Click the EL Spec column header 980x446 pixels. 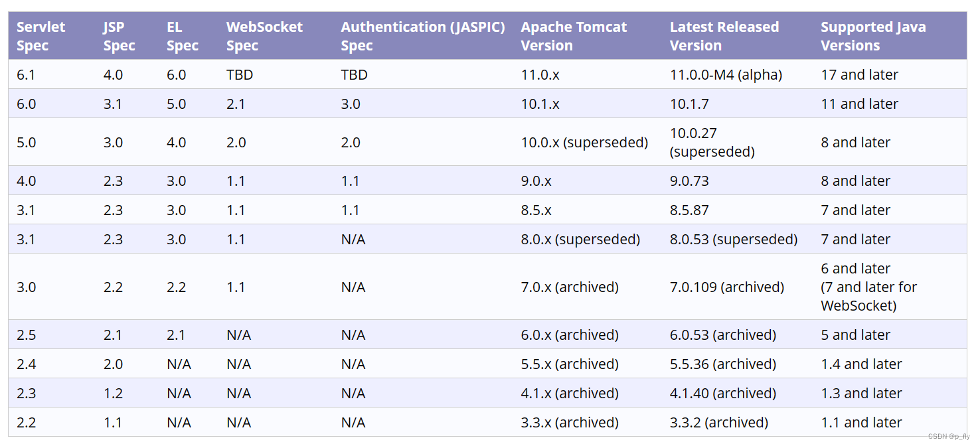click(183, 37)
